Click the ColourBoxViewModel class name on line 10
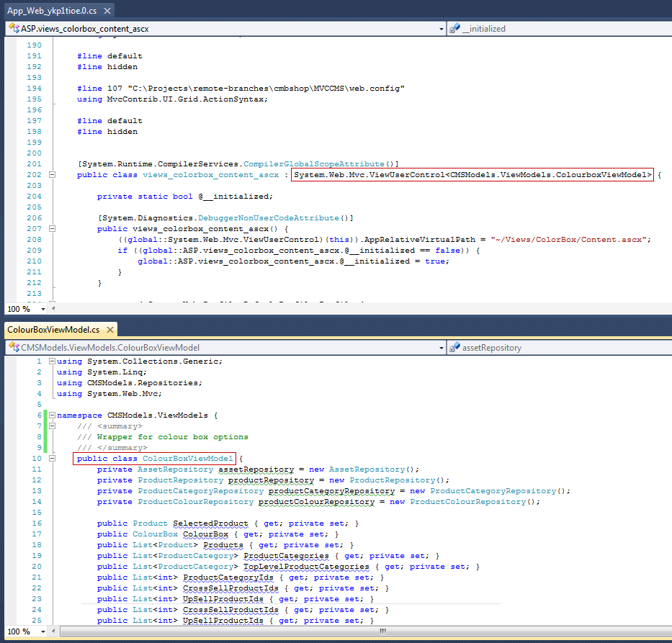 [188, 459]
